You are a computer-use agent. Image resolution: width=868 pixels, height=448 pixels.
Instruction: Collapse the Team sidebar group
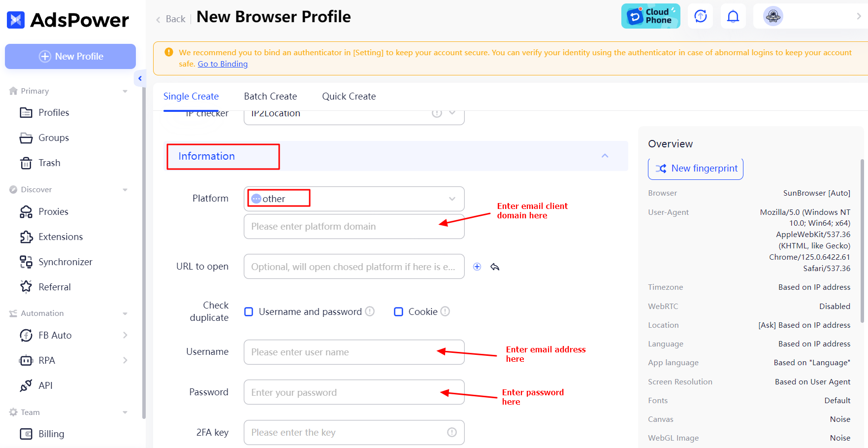click(125, 413)
